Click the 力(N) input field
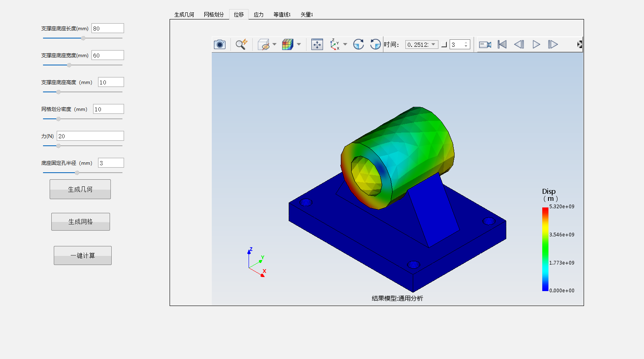 point(90,136)
